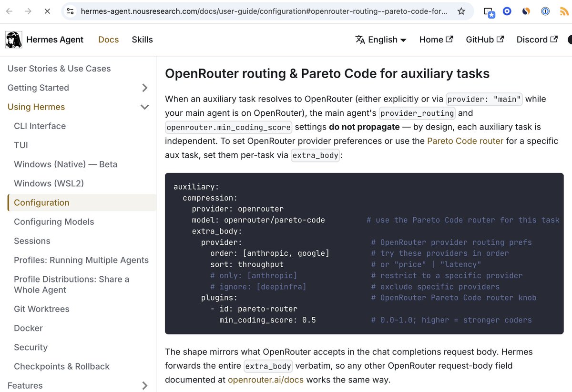
Task: Open the Docs tab
Action: point(108,40)
